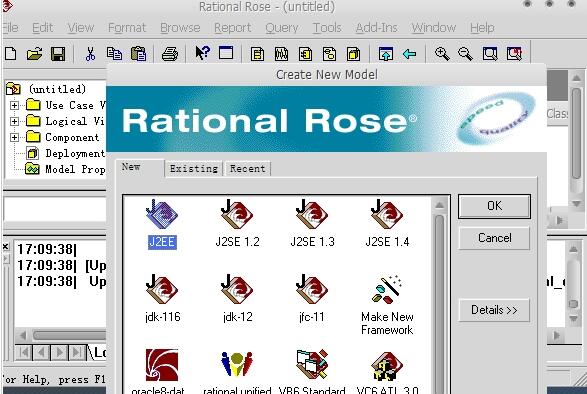
Task: Click the framework list scroll-up arrow
Action: 440,205
